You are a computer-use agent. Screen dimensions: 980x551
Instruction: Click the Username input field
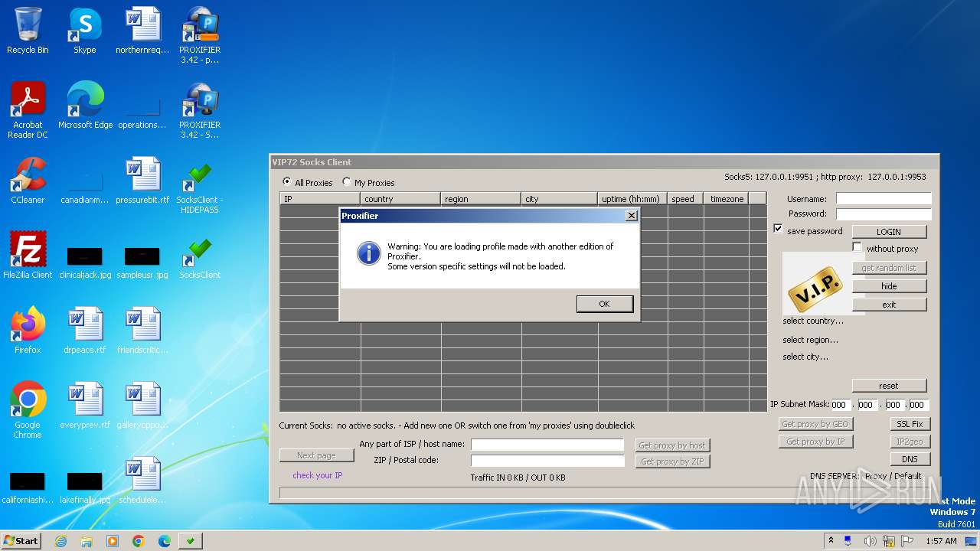[x=883, y=198]
